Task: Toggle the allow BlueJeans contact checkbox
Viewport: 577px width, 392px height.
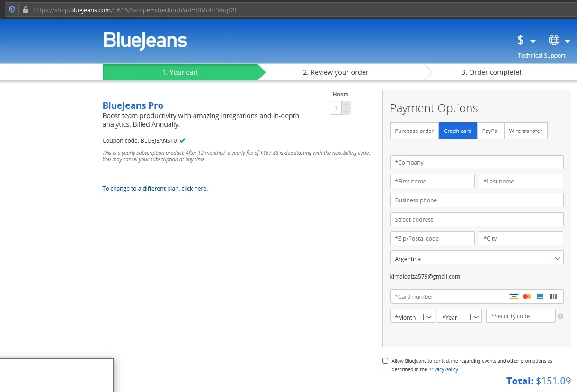Action: pyautogui.click(x=385, y=361)
